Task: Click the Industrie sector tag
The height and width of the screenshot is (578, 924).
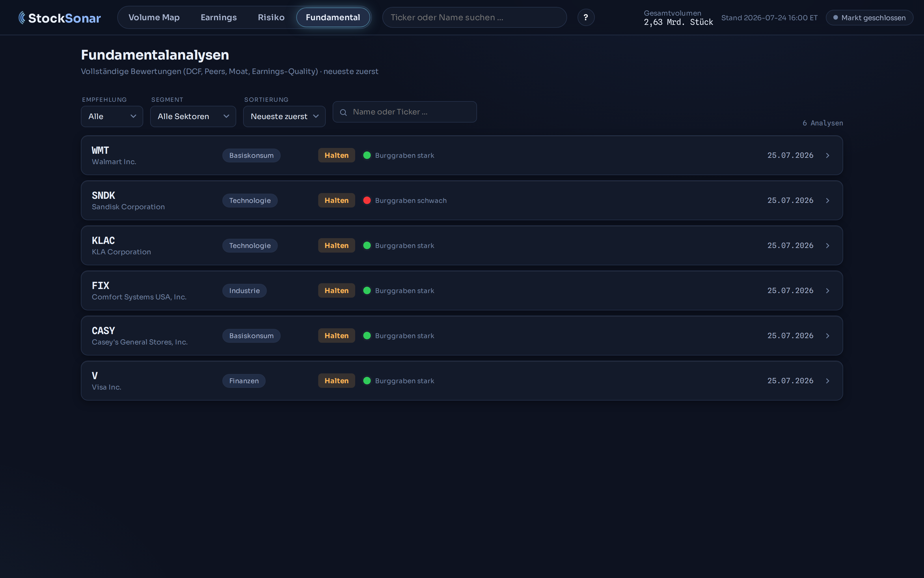Action: coord(244,290)
